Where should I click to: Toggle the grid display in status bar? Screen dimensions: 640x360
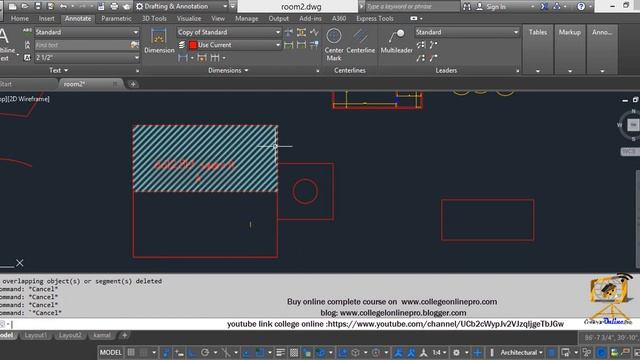131,352
